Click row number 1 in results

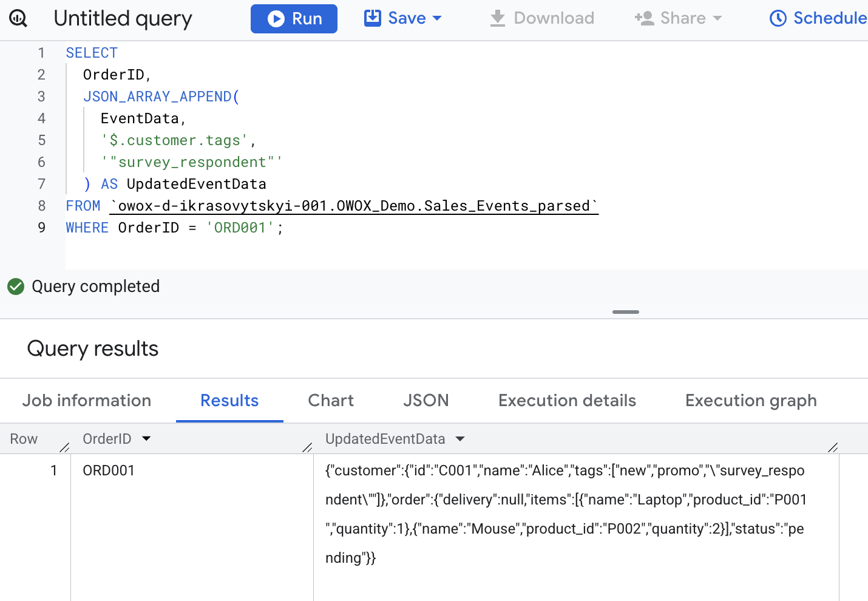54,470
